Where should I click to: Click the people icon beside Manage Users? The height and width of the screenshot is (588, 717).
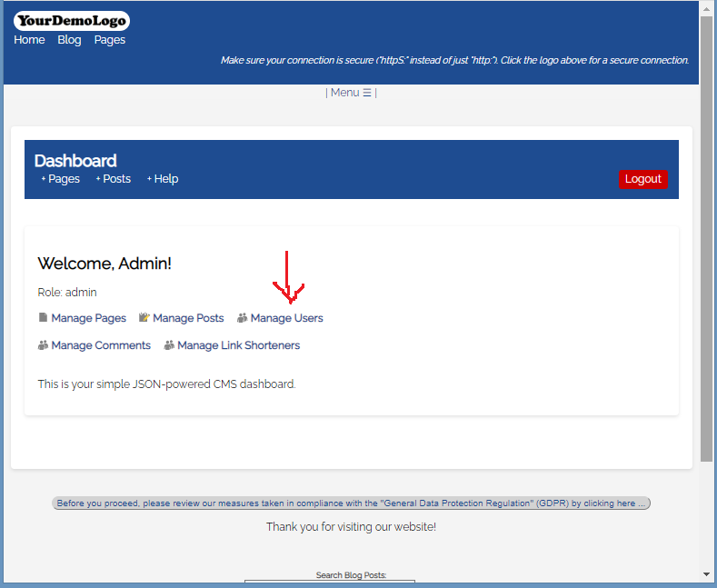click(242, 318)
